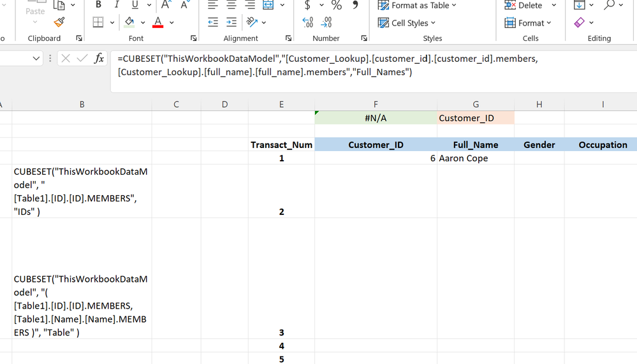Toggle Underline formatting
This screenshot has width=637, height=364.
pos(135,5)
